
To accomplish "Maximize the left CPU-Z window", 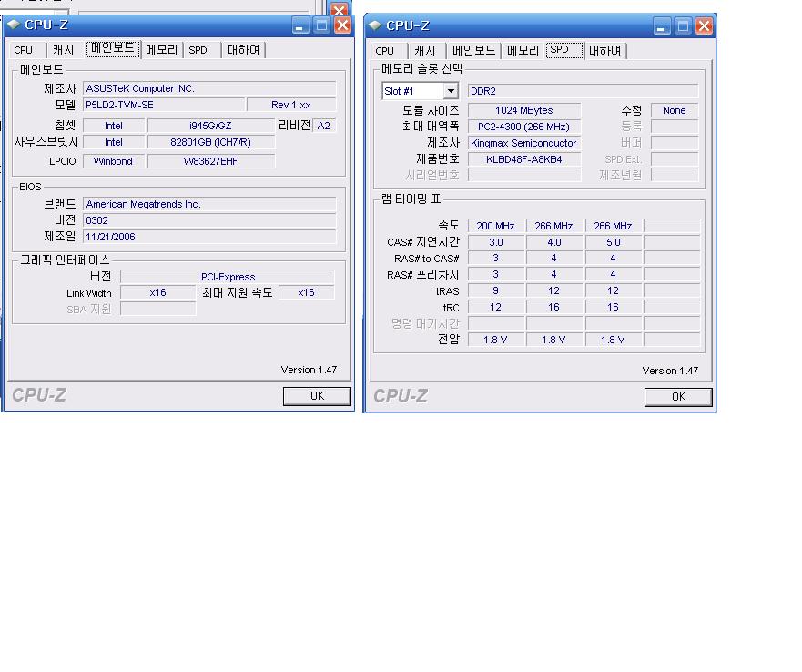I will coord(321,25).
